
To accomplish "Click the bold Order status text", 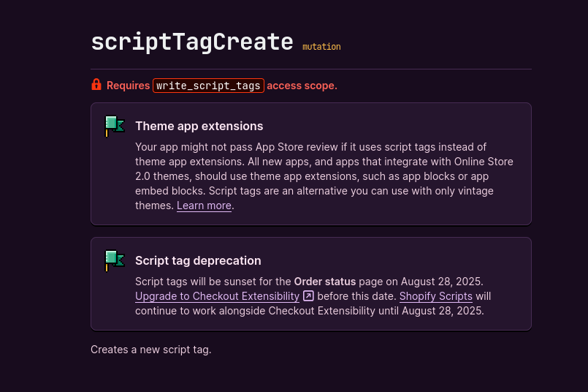I will pyautogui.click(x=324, y=282).
